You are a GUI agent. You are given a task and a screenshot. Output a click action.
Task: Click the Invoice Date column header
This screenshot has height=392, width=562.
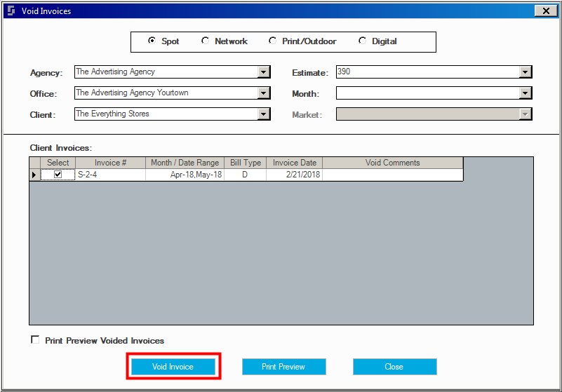[x=294, y=163]
